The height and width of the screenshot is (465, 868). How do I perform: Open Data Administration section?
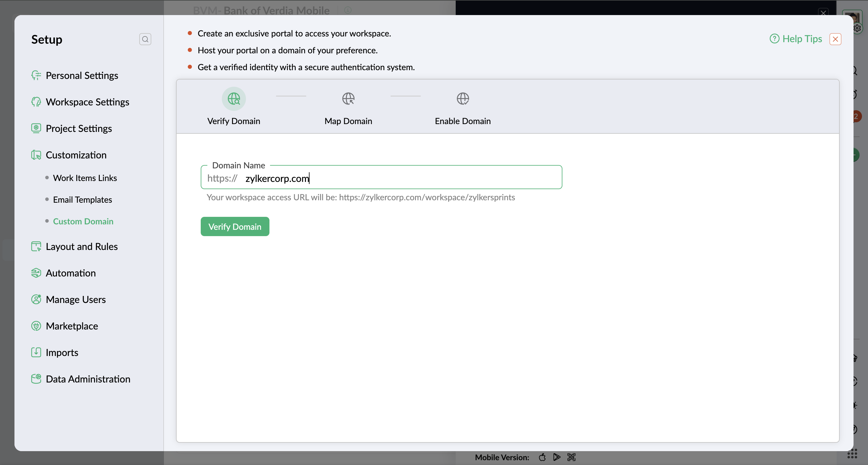[88, 379]
